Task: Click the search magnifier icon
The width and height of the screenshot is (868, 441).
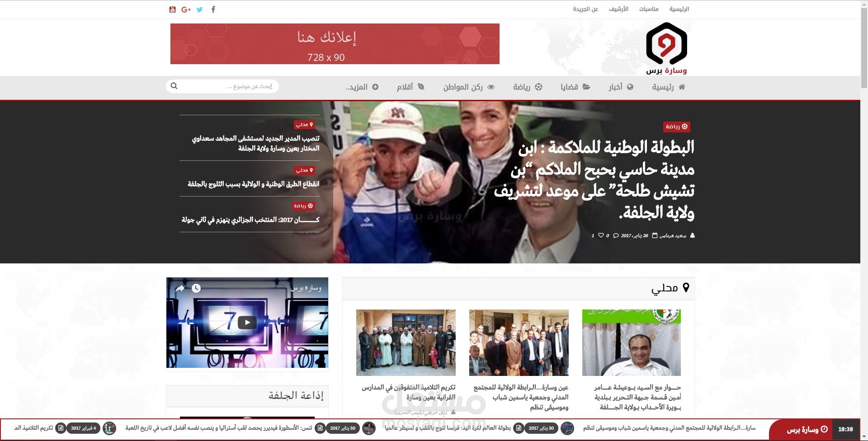Action: pos(174,86)
